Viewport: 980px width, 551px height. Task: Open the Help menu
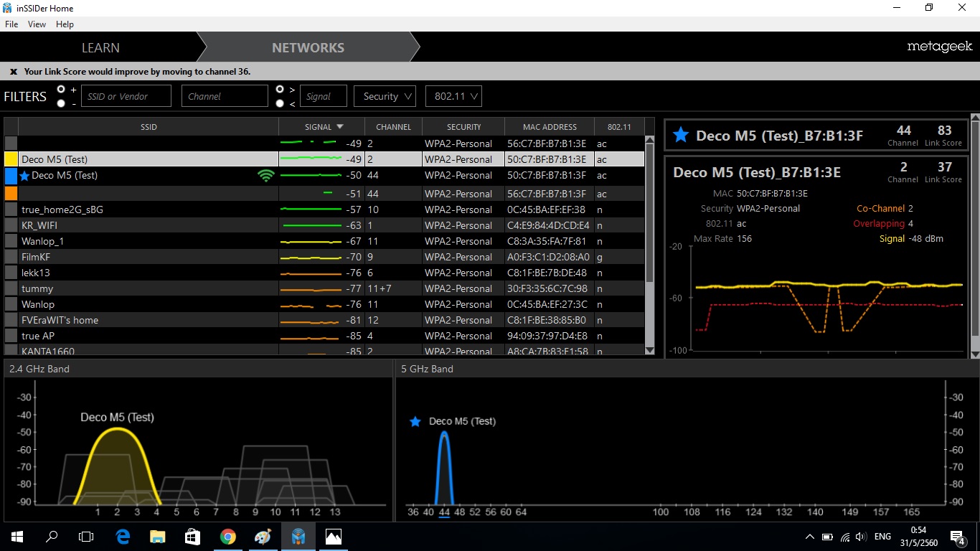pos(65,24)
